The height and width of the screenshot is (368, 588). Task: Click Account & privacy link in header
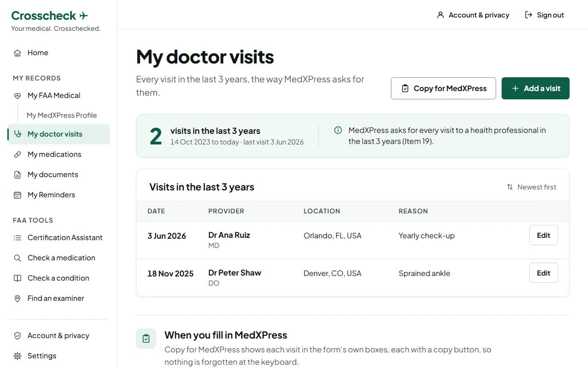tap(473, 15)
